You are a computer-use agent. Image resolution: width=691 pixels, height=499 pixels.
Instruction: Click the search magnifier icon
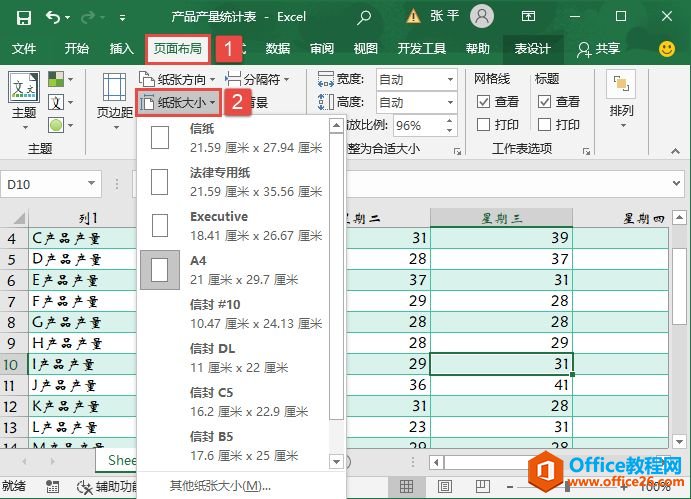click(x=364, y=17)
